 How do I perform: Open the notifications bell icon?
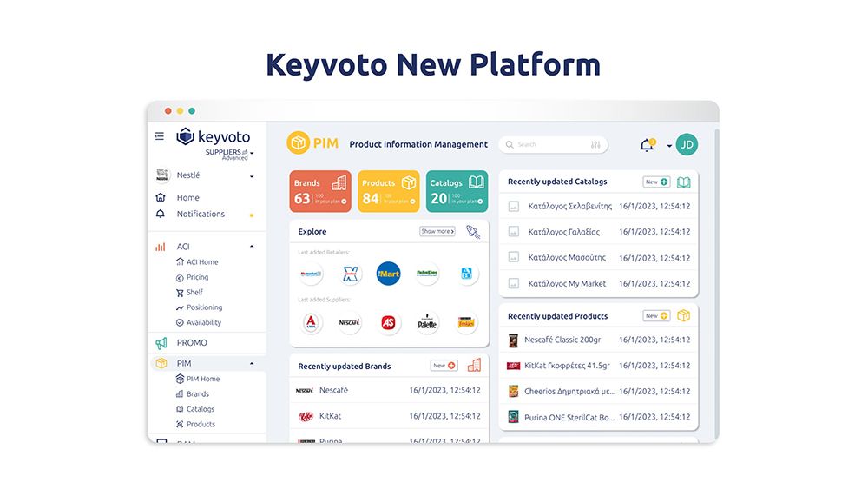click(x=647, y=145)
